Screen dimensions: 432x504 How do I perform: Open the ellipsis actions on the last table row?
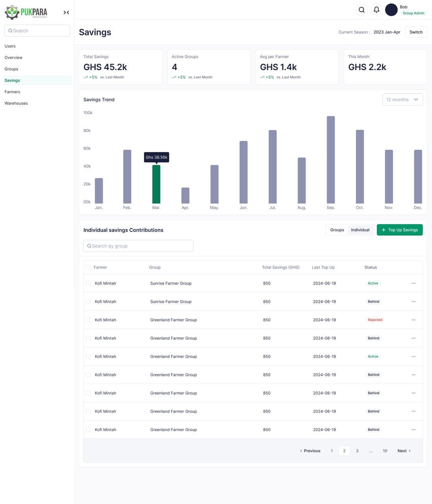414,430
